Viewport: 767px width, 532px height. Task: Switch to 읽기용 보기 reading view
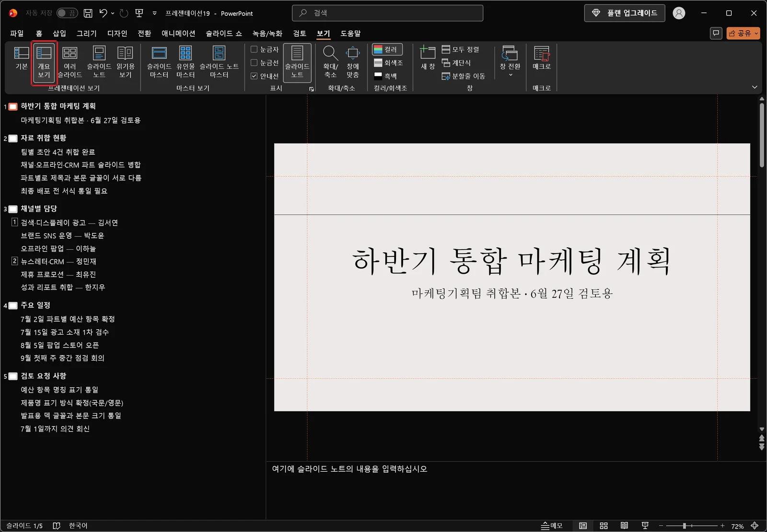(125, 62)
